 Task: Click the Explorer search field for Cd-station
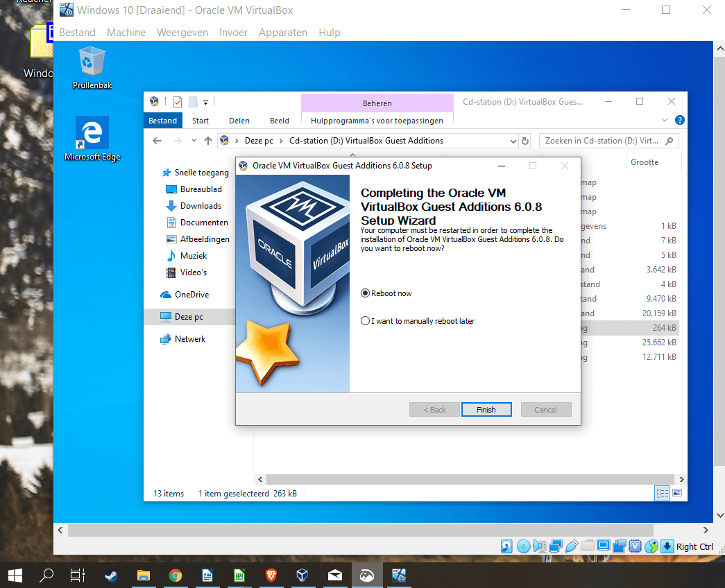click(x=601, y=141)
